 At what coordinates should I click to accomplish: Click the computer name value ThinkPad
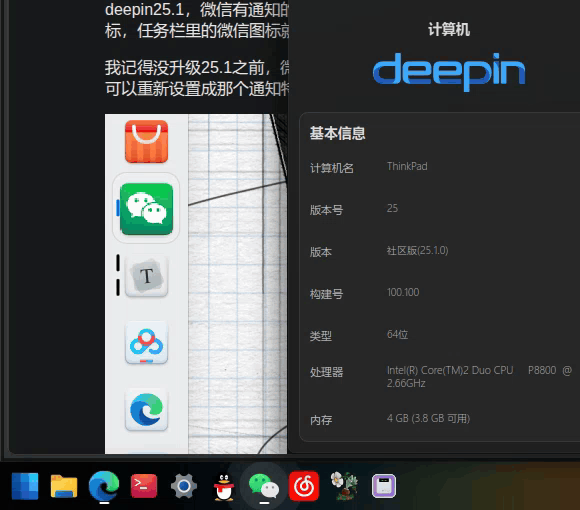pyautogui.click(x=407, y=166)
